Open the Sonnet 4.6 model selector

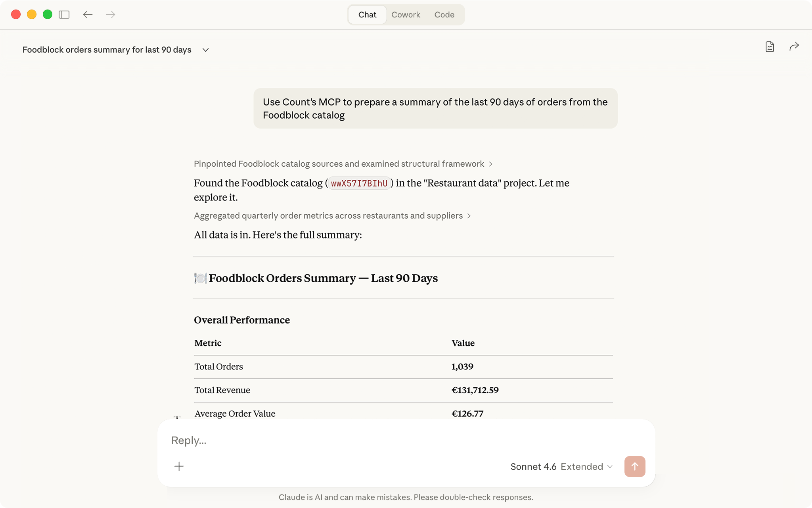click(533, 466)
